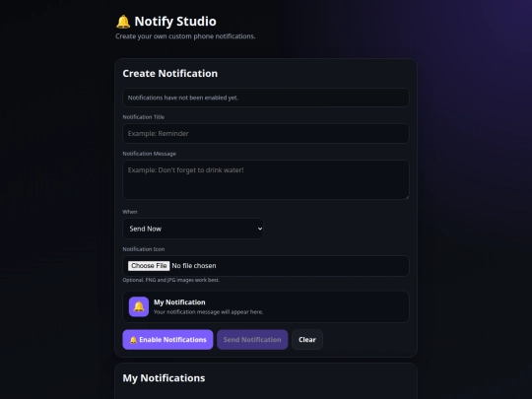The width and height of the screenshot is (532, 399).
Task: Click the Choose File button
Action: click(149, 266)
